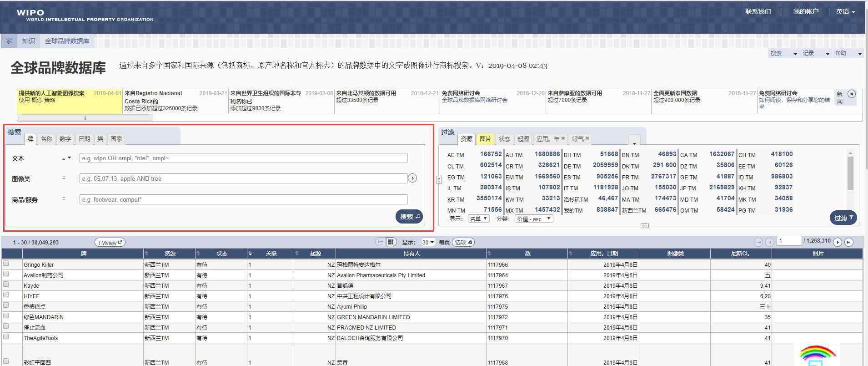
Task: Remove the 应用。年 filter tab via its X
Action: (x=563, y=138)
